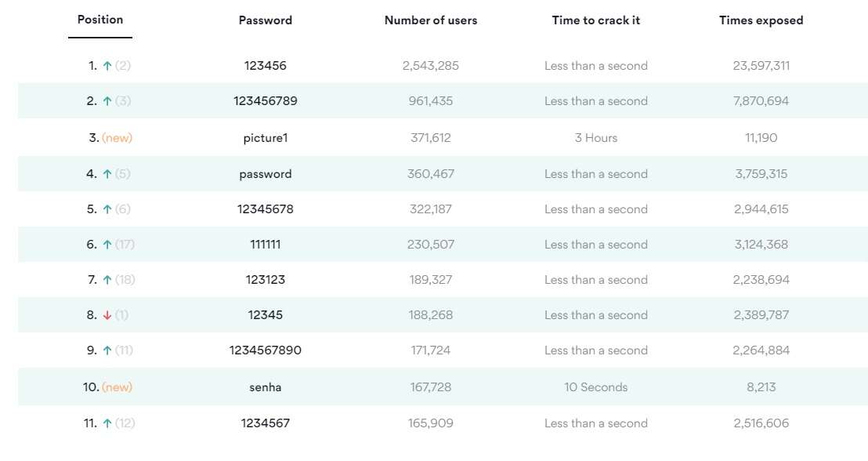Click the up arrow in the 123123 row
868x461 pixels.
click(107, 280)
